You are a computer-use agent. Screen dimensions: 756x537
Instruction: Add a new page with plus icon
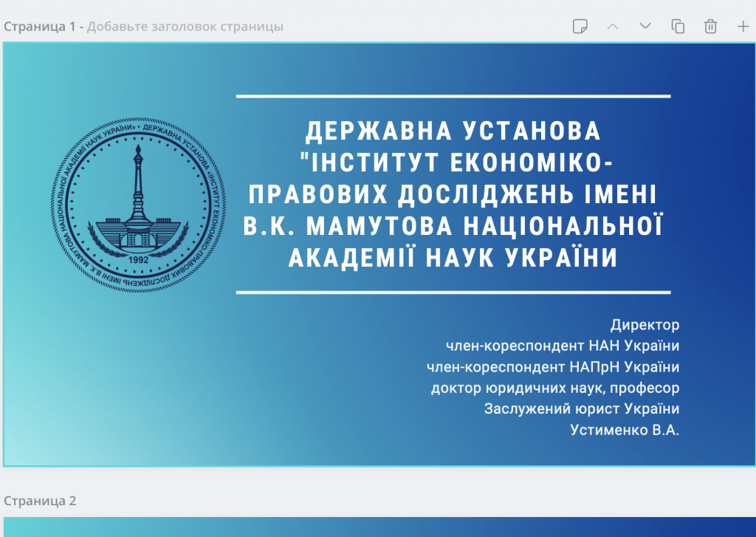[743, 26]
